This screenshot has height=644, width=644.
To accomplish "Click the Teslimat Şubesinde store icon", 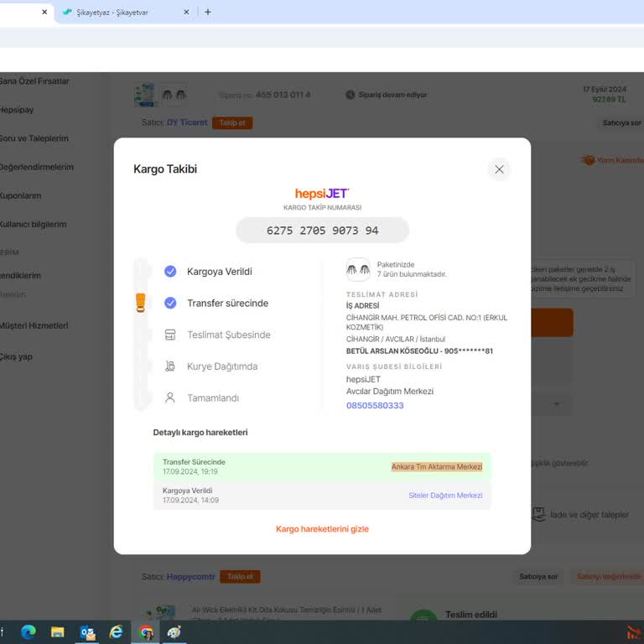I will click(170, 335).
